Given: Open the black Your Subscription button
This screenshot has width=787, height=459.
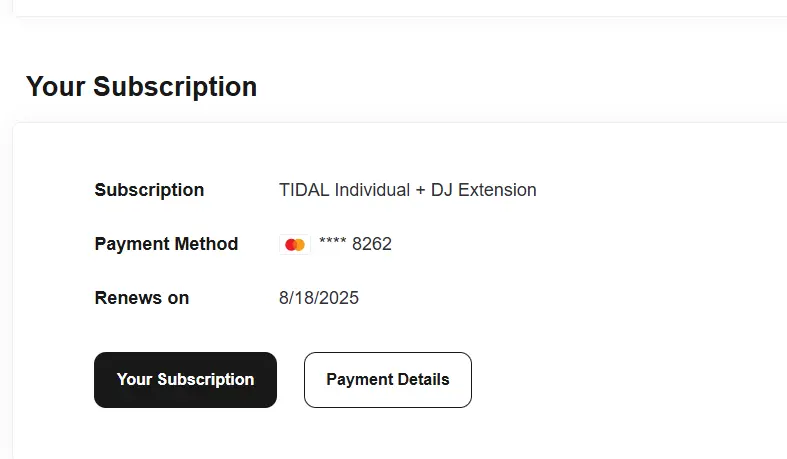Looking at the screenshot, I should (185, 380).
